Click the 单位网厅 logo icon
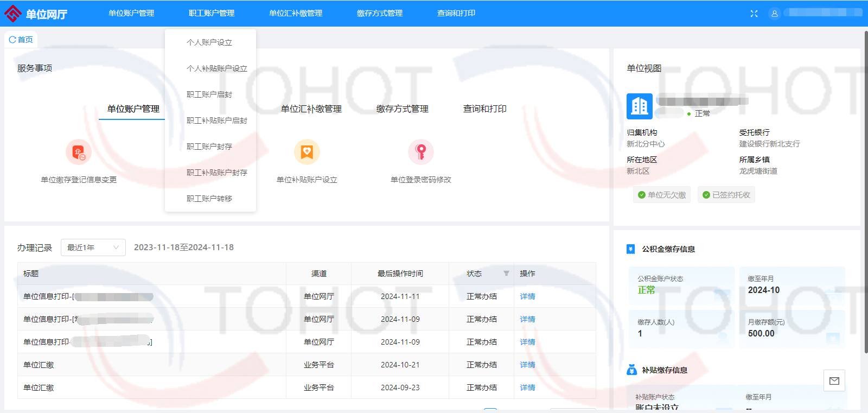Image resolution: width=868 pixels, height=413 pixels. point(13,14)
